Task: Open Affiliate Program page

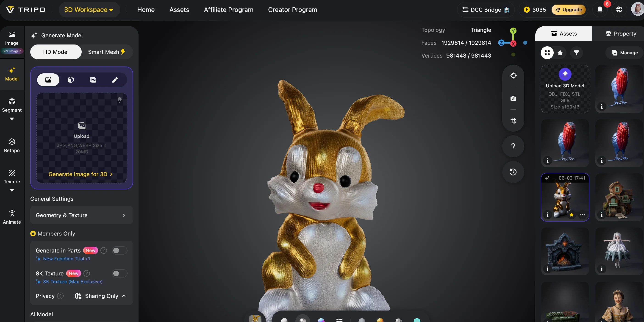Action: (x=228, y=10)
